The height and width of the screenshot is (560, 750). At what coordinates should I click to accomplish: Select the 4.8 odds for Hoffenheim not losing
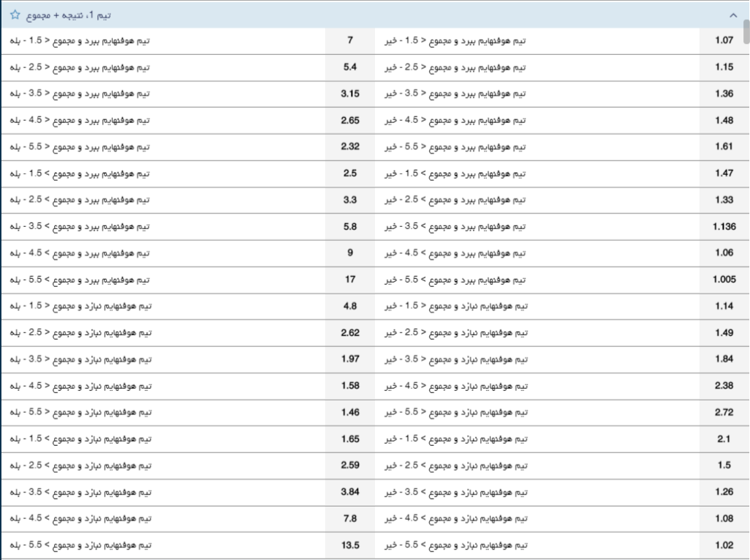tap(349, 306)
